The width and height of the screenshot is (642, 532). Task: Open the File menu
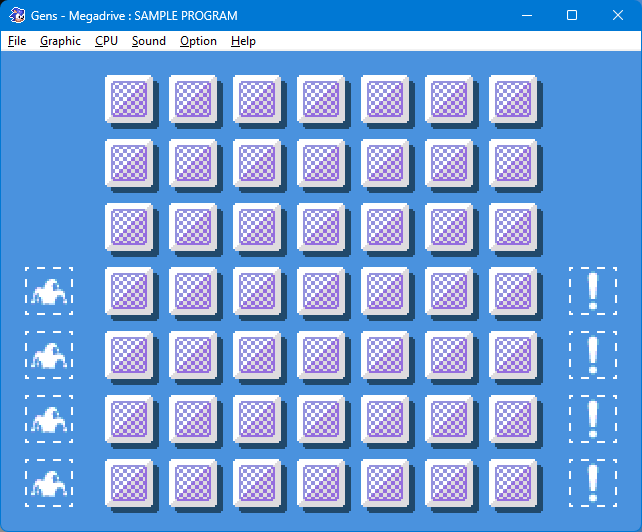17,41
